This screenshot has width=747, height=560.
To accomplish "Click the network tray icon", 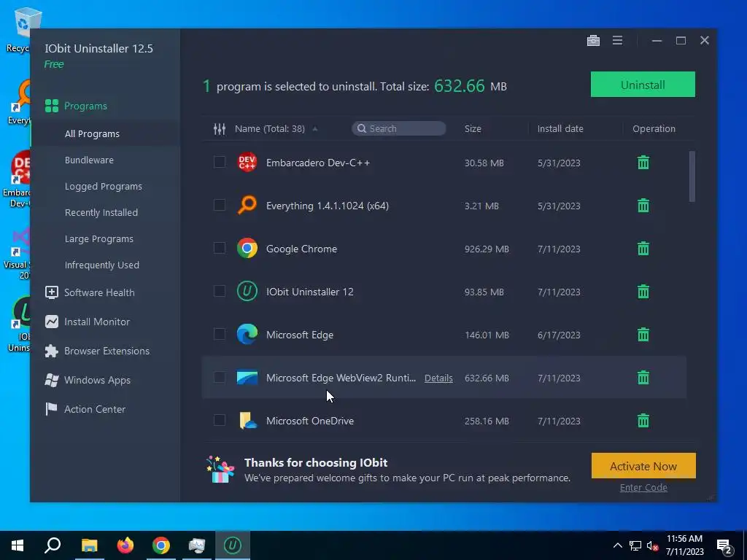I will tap(635, 545).
